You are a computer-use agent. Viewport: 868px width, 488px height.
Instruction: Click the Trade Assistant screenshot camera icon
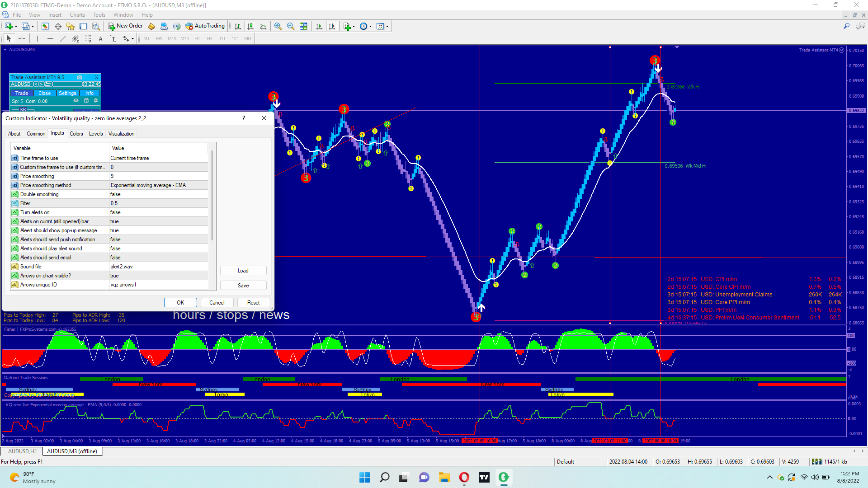click(80, 77)
